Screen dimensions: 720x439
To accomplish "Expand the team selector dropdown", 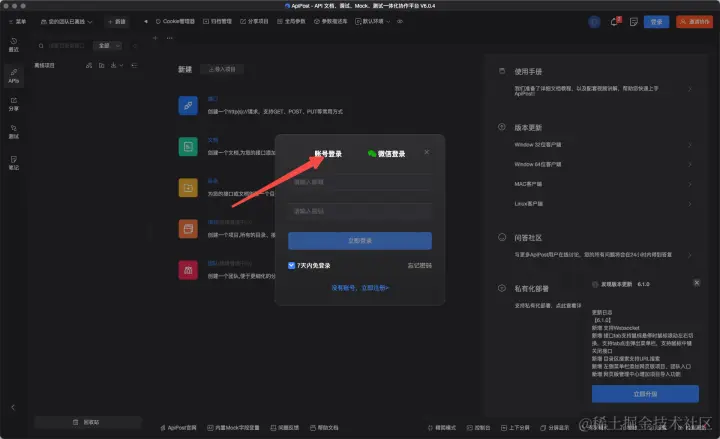I will (x=67, y=22).
